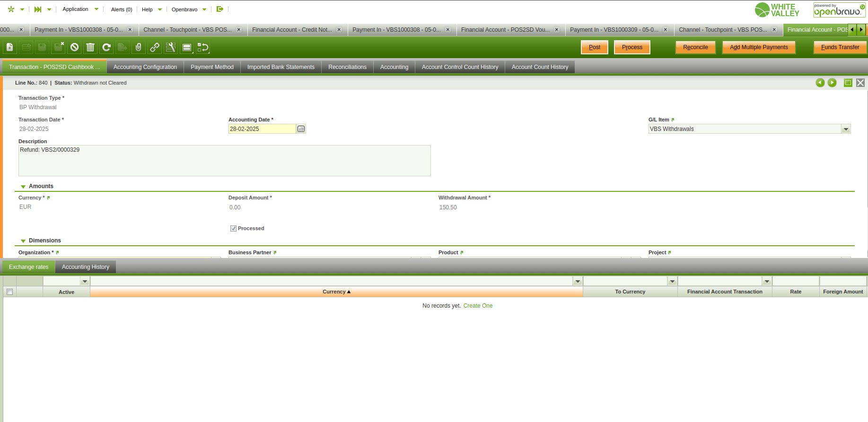868x422 pixels.
Task: Follow the Product link arrow icon
Action: tap(462, 252)
